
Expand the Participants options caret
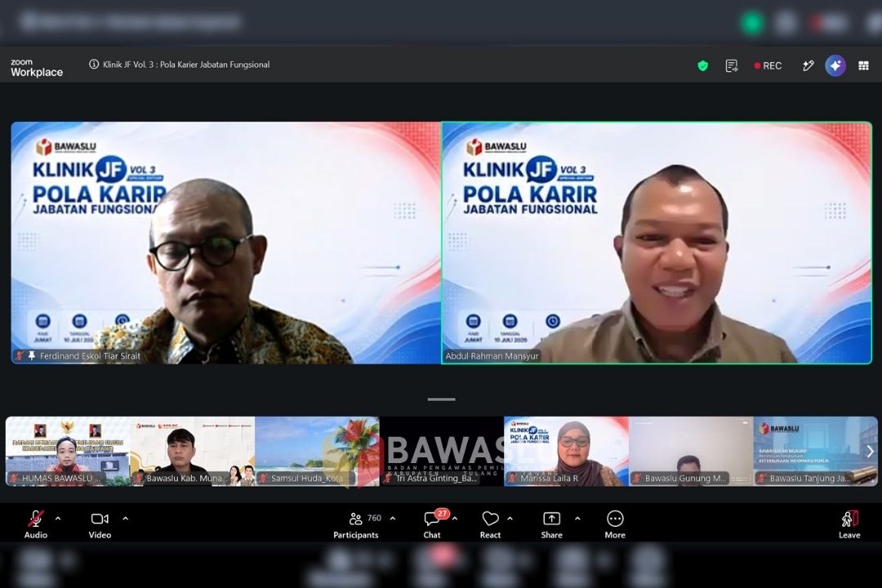(393, 519)
